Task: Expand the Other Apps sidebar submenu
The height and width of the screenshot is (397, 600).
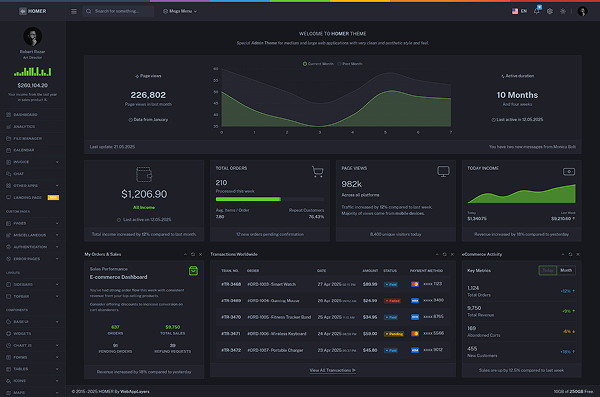Action: (x=33, y=186)
